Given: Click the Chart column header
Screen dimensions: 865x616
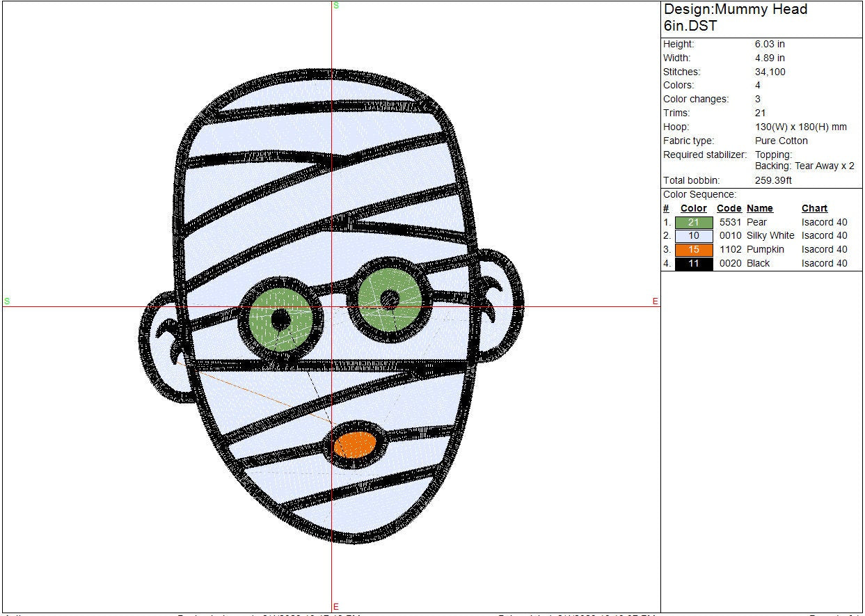Looking at the screenshot, I should [814, 208].
